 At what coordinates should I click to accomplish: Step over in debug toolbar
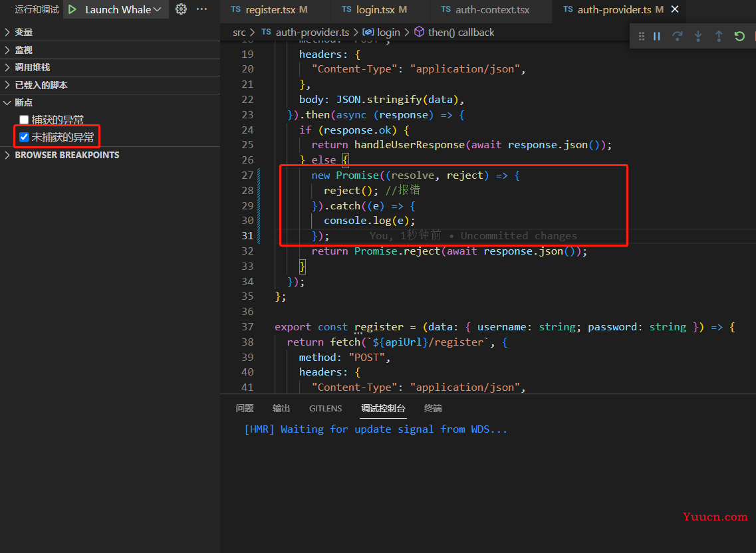pyautogui.click(x=678, y=36)
